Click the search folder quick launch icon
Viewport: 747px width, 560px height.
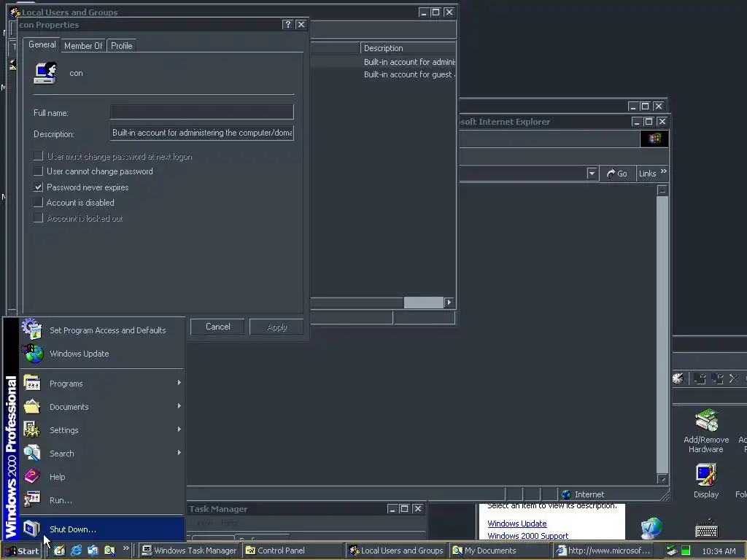point(109,551)
